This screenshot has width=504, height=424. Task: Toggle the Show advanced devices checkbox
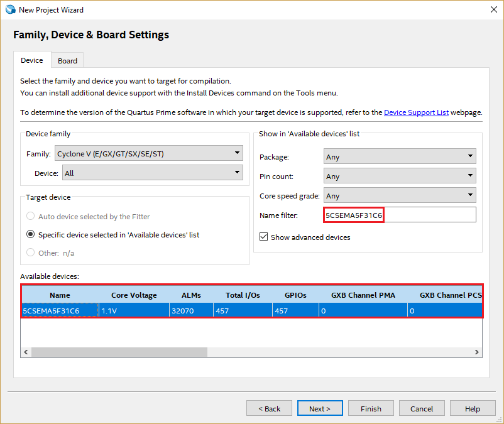coord(264,237)
